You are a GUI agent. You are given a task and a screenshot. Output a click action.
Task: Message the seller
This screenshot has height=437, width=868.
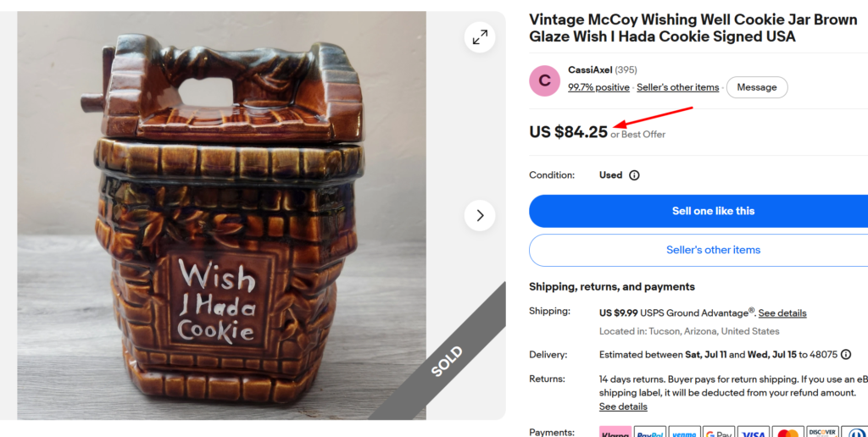[757, 87]
